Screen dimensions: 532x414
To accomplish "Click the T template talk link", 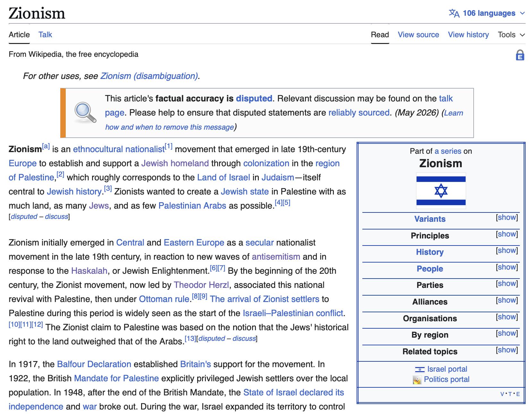I will 510,394.
